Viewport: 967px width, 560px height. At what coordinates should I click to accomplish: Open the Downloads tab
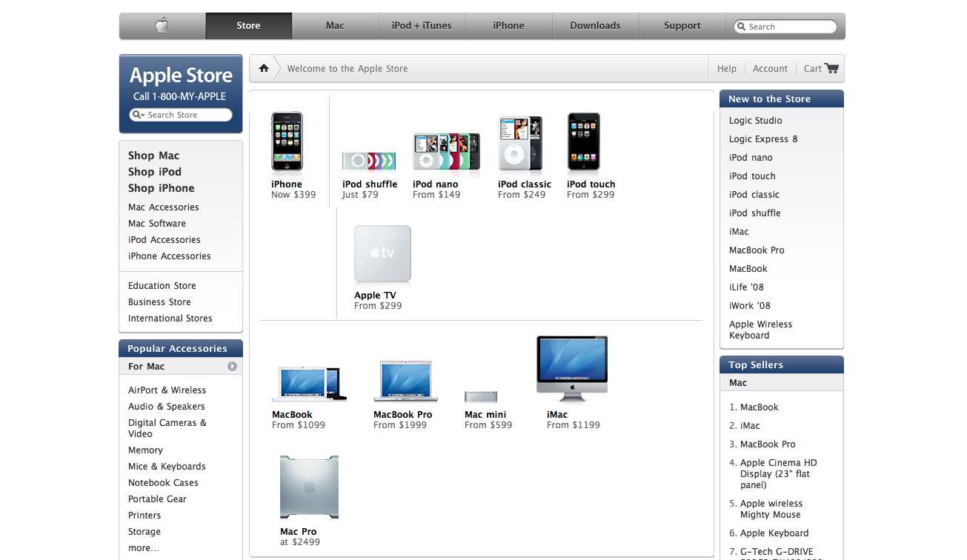pyautogui.click(x=595, y=26)
